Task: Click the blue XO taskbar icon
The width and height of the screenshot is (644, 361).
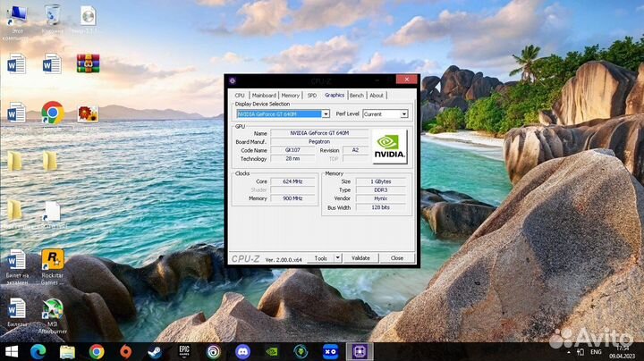Action: (x=330, y=351)
